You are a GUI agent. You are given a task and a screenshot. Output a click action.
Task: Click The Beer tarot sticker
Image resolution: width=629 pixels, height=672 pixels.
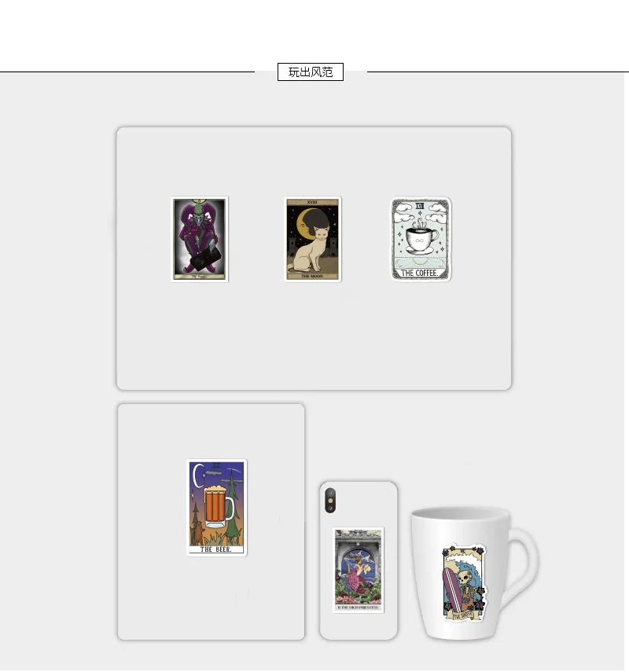point(217,508)
